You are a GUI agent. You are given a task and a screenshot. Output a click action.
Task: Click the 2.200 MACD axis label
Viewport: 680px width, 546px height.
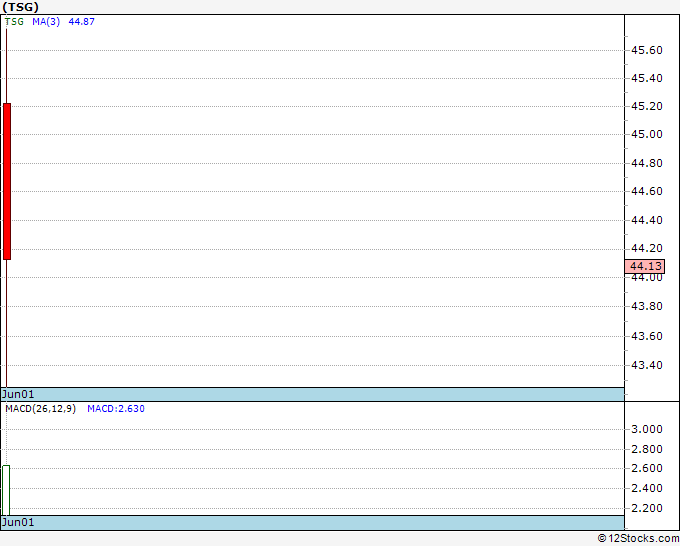[647, 508]
